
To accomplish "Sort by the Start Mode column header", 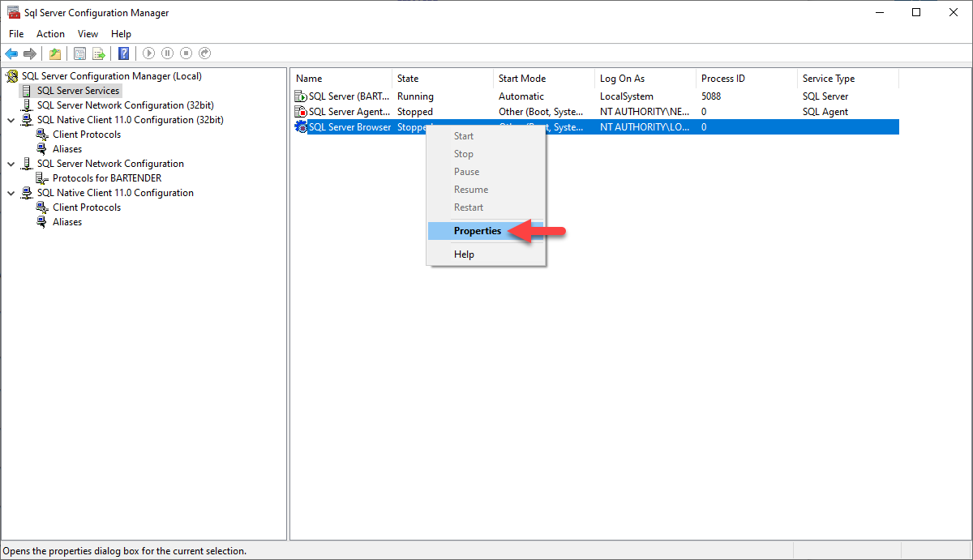I will [544, 79].
